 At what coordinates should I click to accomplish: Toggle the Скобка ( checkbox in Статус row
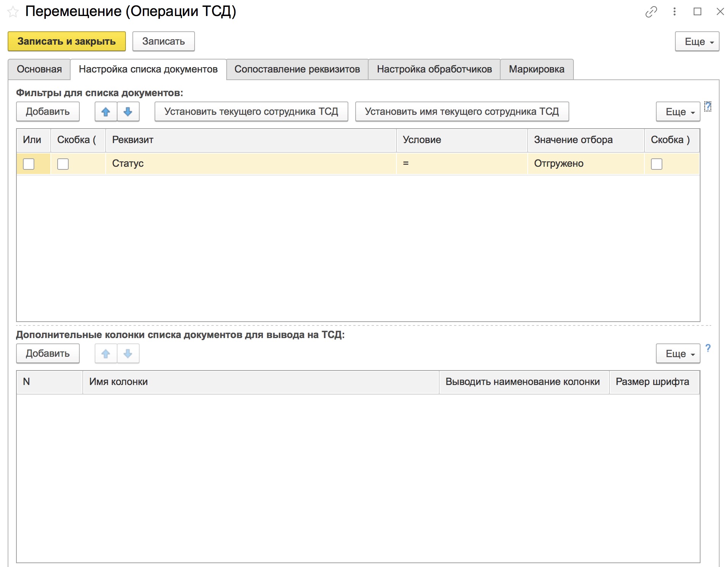[63, 164]
